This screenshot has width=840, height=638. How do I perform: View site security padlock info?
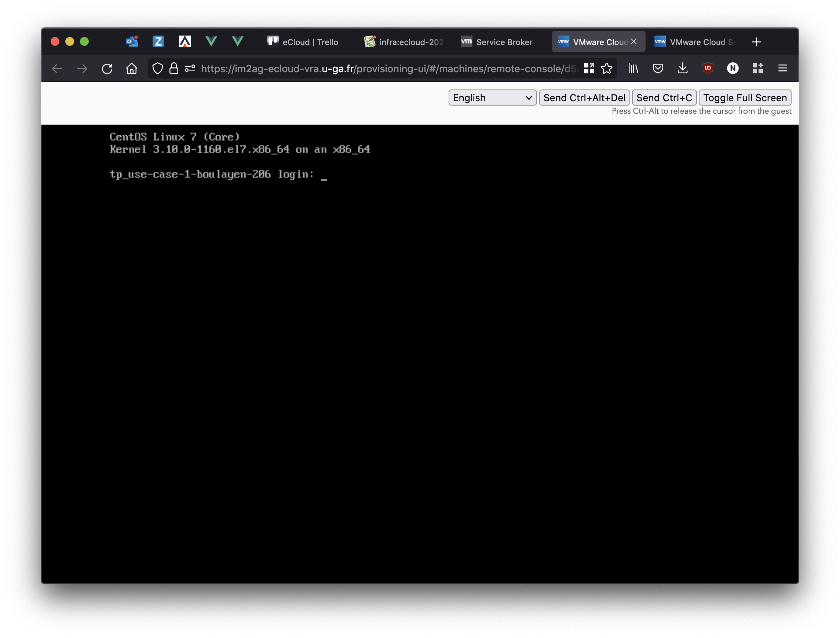(x=174, y=69)
